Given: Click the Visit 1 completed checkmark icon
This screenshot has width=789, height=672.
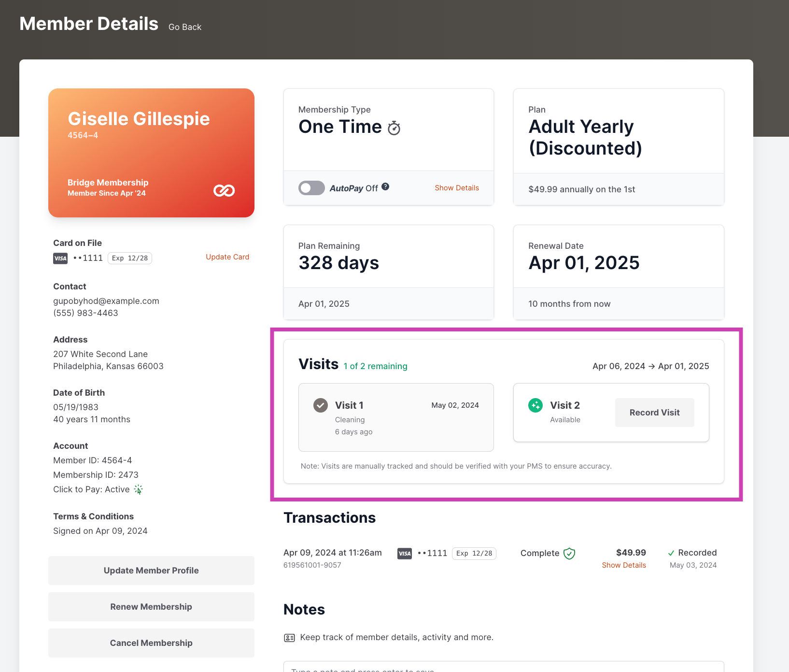Looking at the screenshot, I should [x=321, y=405].
